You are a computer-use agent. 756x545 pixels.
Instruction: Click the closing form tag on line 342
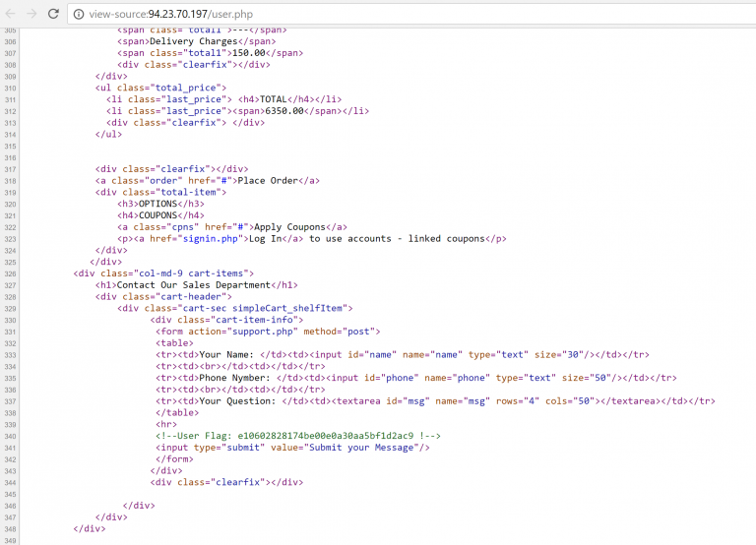pos(174,459)
